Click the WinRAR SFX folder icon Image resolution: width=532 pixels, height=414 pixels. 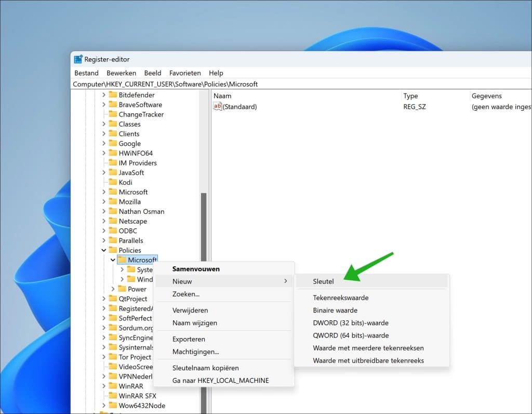[113, 395]
